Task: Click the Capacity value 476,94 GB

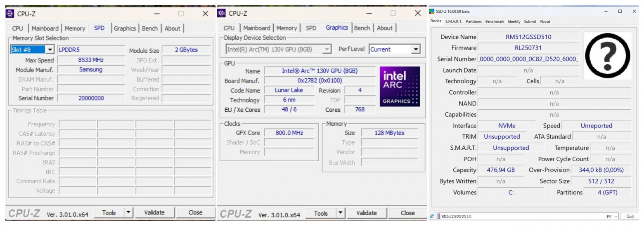Action: 501,170
